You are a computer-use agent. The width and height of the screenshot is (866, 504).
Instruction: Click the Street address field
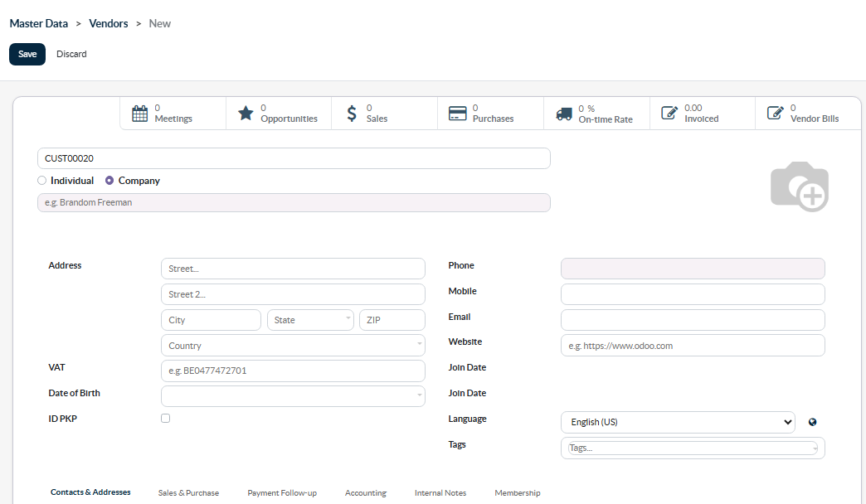pyautogui.click(x=294, y=269)
